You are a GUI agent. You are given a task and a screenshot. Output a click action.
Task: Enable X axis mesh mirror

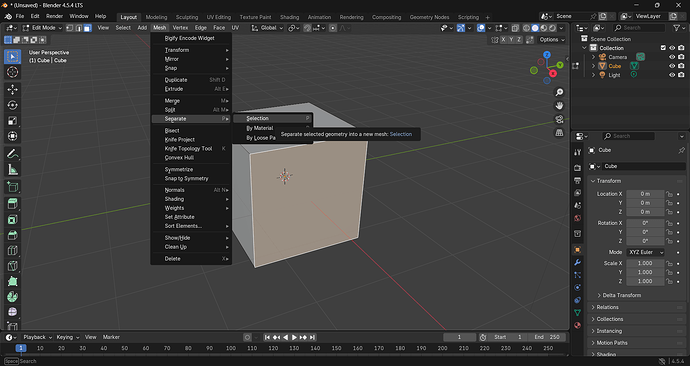(x=503, y=40)
